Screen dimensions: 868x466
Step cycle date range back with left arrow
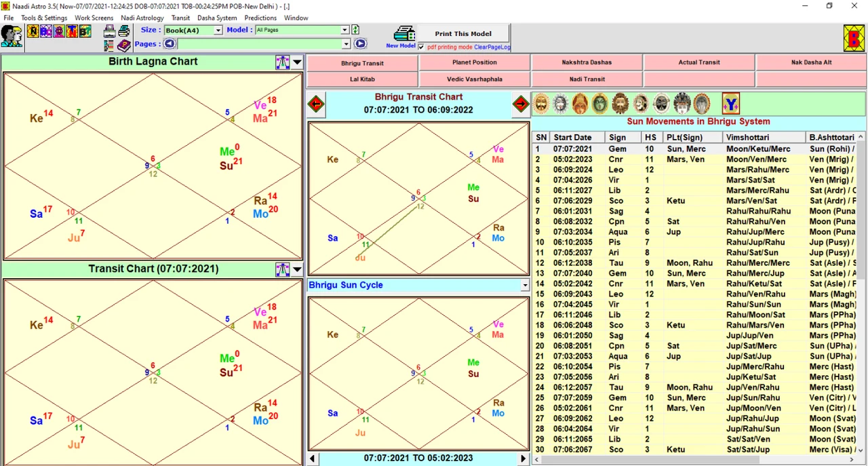tap(313, 459)
